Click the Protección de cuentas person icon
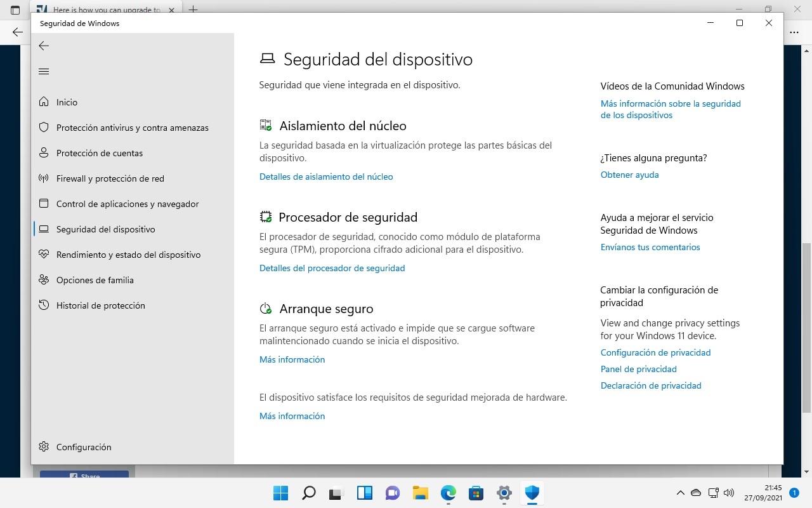Viewport: 812px width, 508px height. (44, 153)
